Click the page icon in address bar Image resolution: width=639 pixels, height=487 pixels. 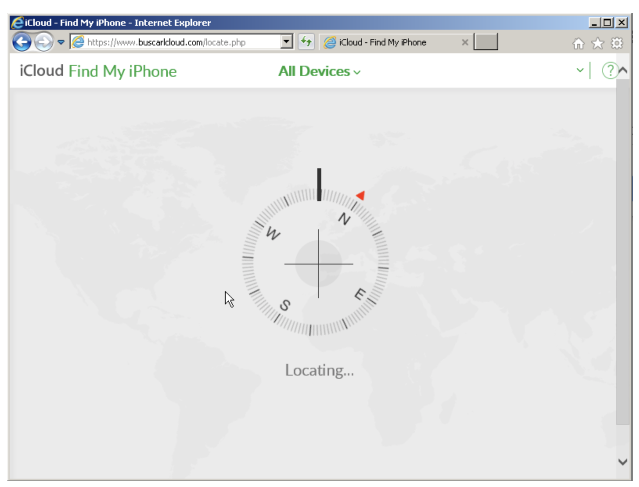[78, 42]
